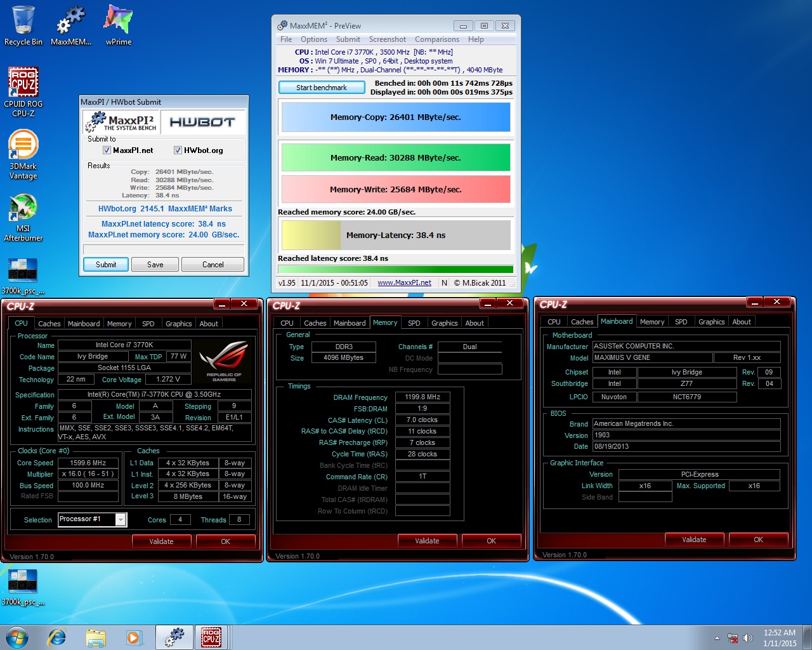This screenshot has width=812, height=650.
Task: Open the File menu in MaxxMEM
Action: coord(286,39)
